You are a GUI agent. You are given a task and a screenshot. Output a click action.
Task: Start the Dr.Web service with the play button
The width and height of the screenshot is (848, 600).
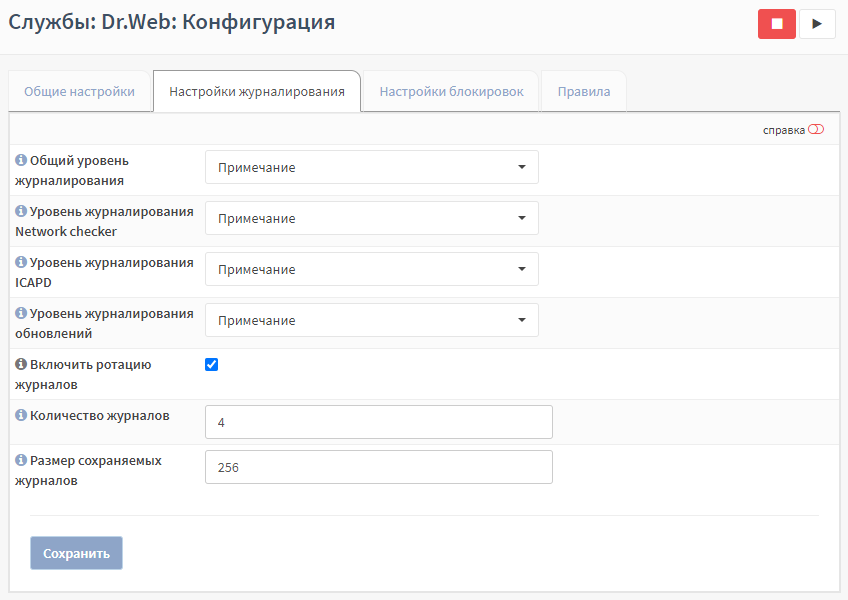pyautogui.click(x=817, y=24)
